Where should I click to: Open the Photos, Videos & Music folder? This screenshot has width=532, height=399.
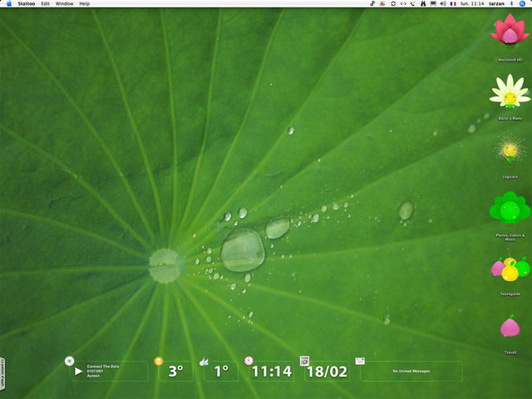click(510, 208)
